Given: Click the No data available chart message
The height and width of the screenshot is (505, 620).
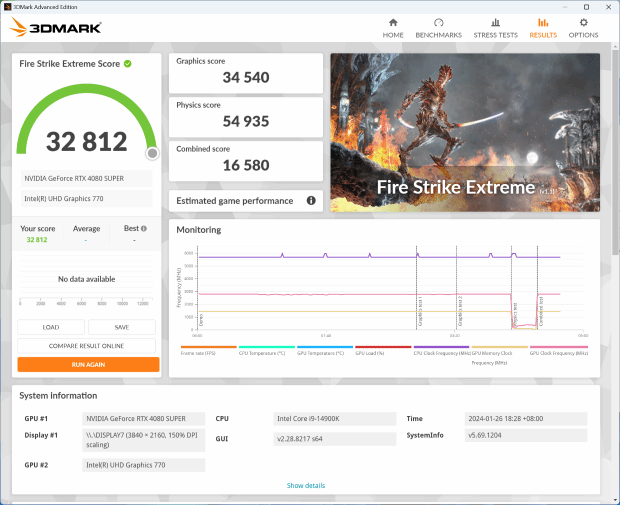Looking at the screenshot, I should 87,279.
